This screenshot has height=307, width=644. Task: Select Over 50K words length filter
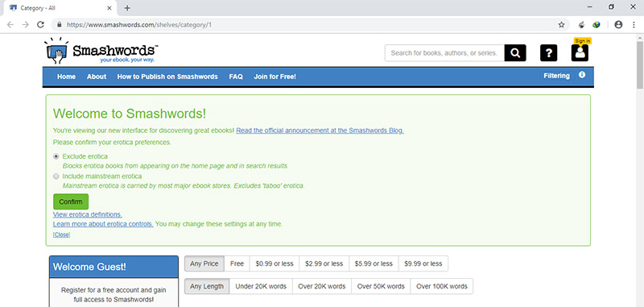[381, 286]
